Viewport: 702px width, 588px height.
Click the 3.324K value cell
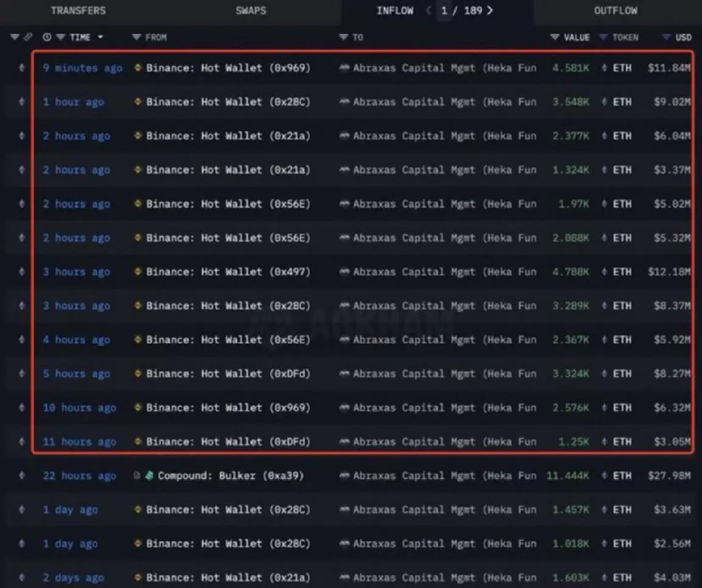click(x=570, y=374)
